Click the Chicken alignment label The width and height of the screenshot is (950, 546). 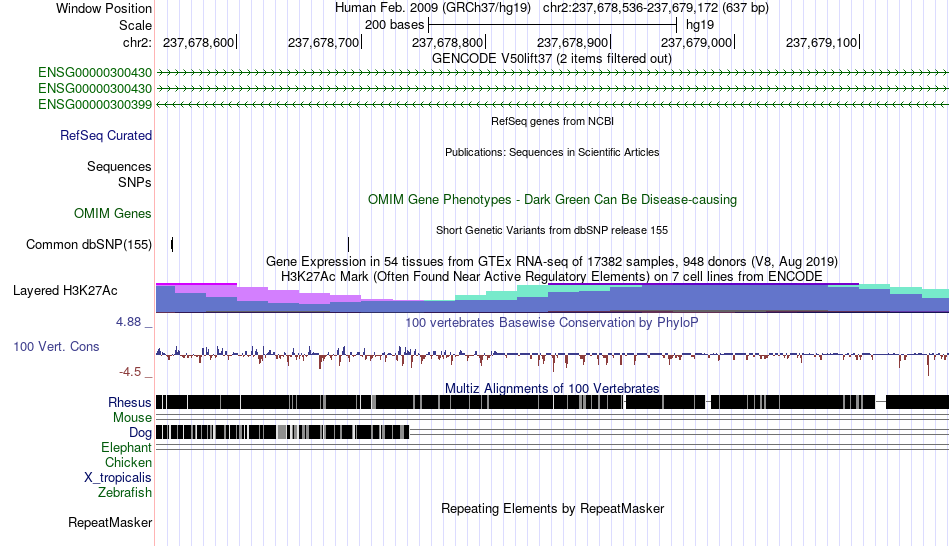point(128,462)
